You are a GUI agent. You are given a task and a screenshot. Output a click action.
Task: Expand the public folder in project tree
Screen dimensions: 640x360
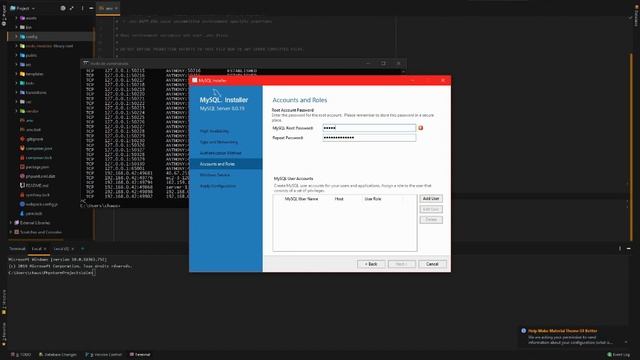[x=16, y=55]
